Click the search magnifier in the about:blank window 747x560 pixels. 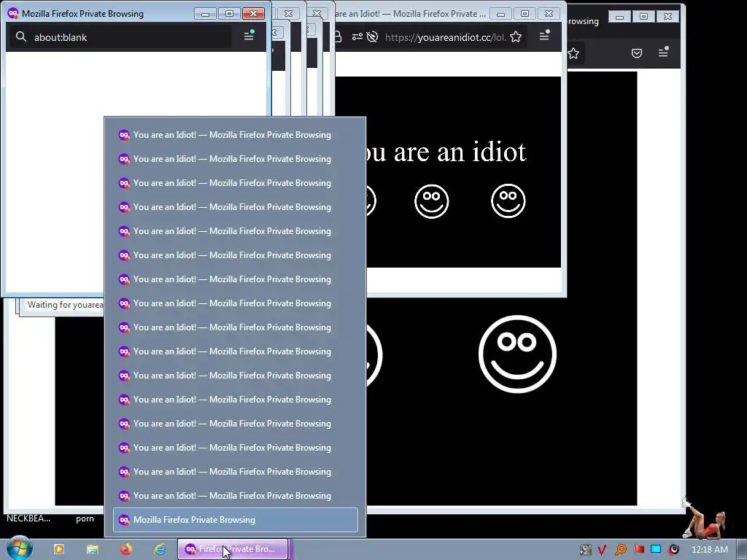[21, 36]
